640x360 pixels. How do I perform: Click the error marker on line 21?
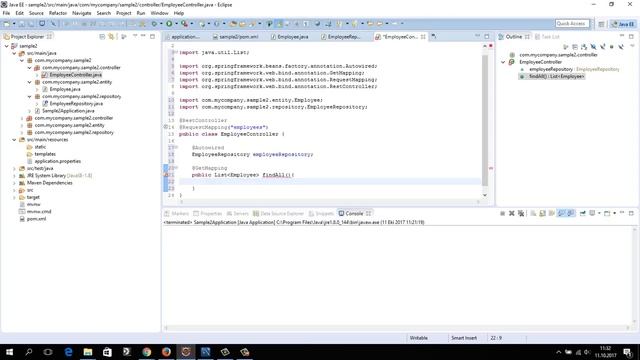tap(166, 175)
